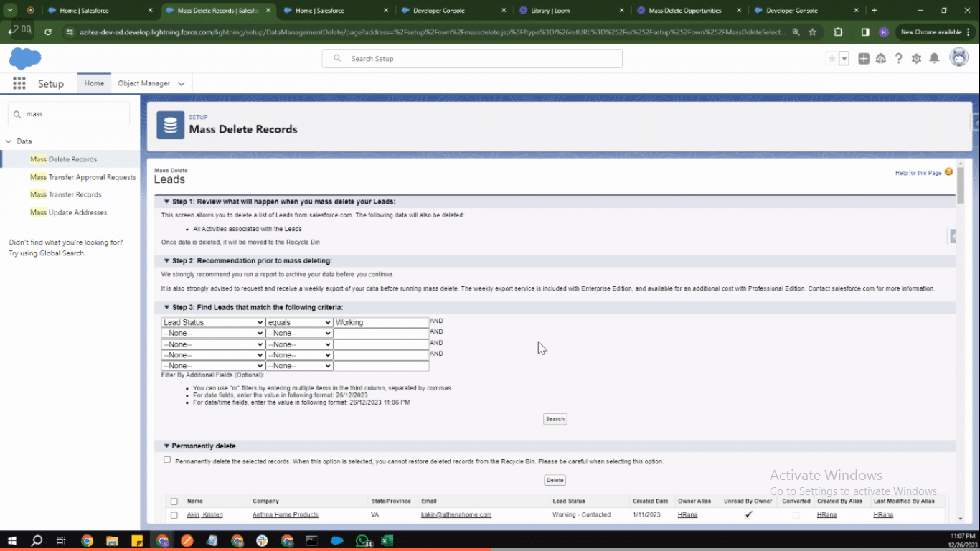Open Mass Transfer Approval Requests in the sidebar
The width and height of the screenshot is (980, 551).
tap(83, 177)
